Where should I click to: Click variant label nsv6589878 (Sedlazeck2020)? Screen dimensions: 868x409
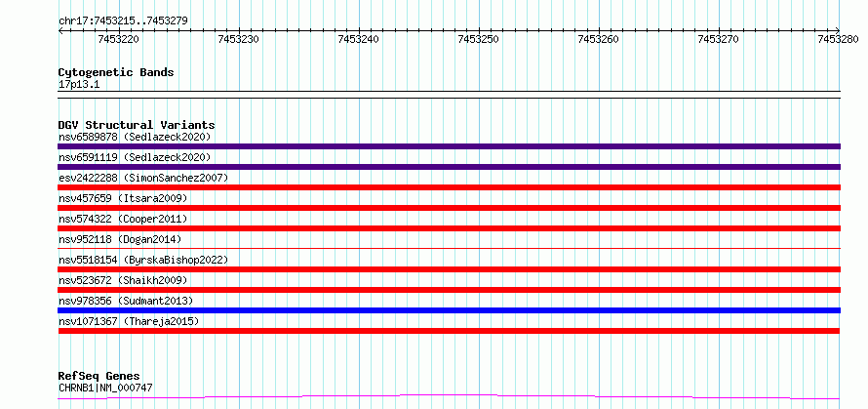click(135, 137)
